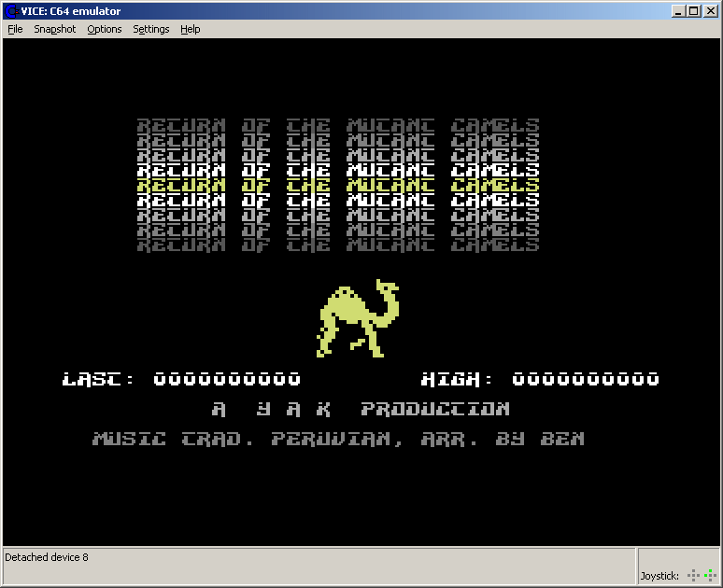Click the 'Joystick:' status label
Viewport: 723px width, 588px height.
coord(659,576)
